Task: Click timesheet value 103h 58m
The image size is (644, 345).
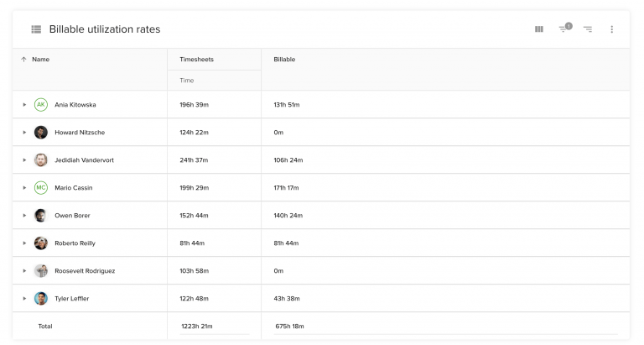Action: click(194, 270)
